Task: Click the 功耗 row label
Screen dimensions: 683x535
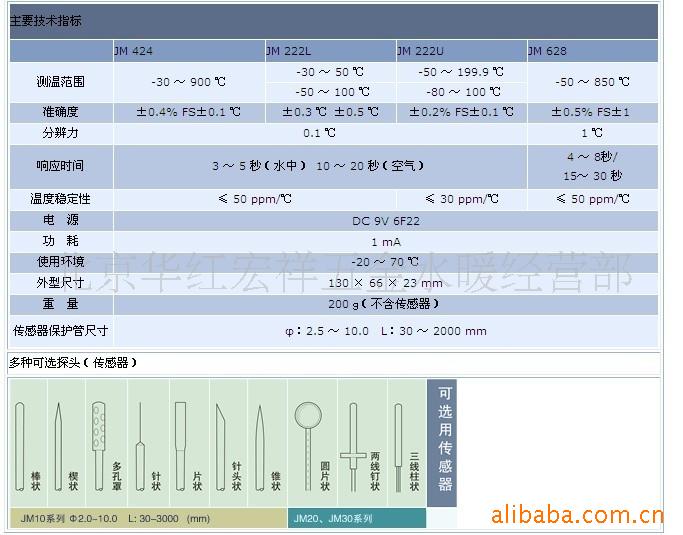Action: (x=61, y=241)
